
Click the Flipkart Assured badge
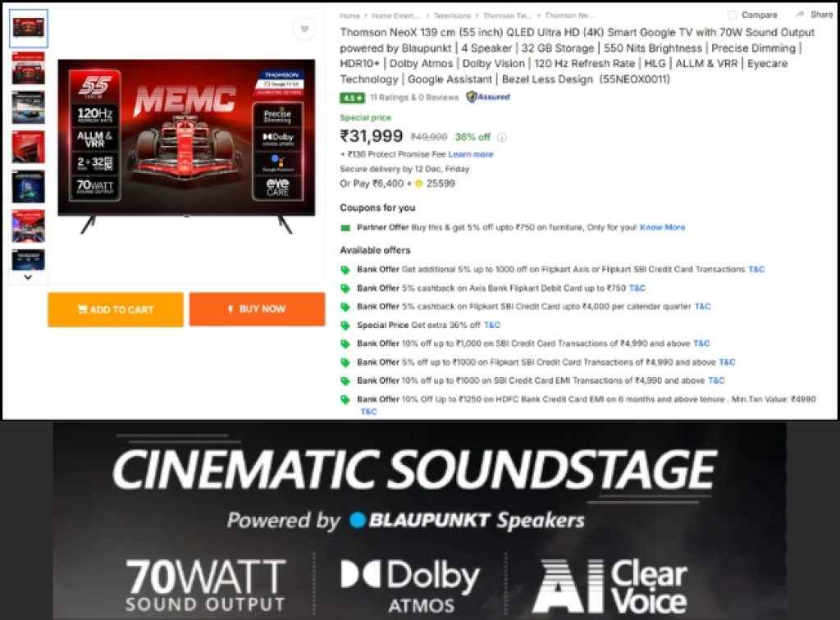488,97
